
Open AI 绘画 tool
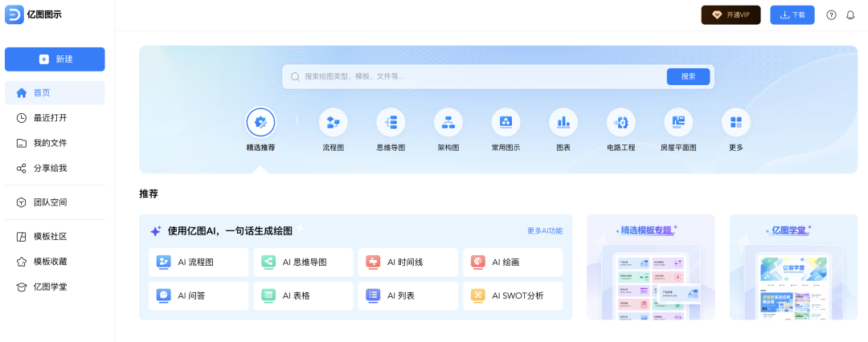tap(513, 263)
